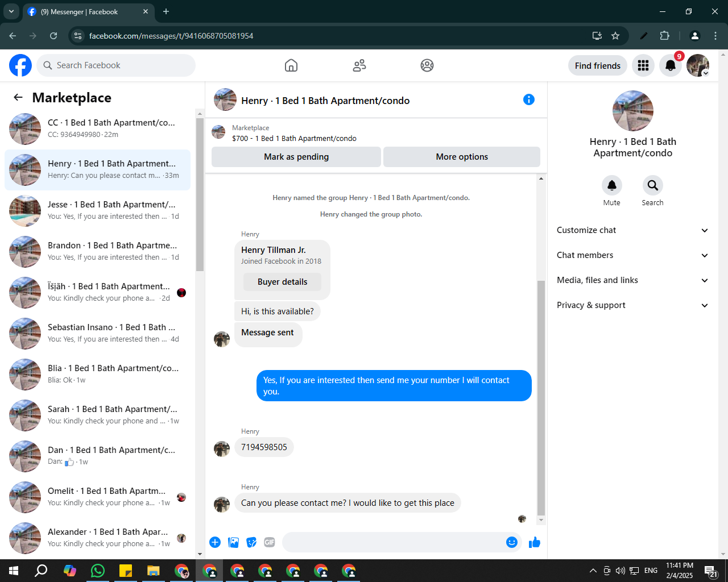Reload the page in the browser
The width and height of the screenshot is (728, 582).
point(53,35)
